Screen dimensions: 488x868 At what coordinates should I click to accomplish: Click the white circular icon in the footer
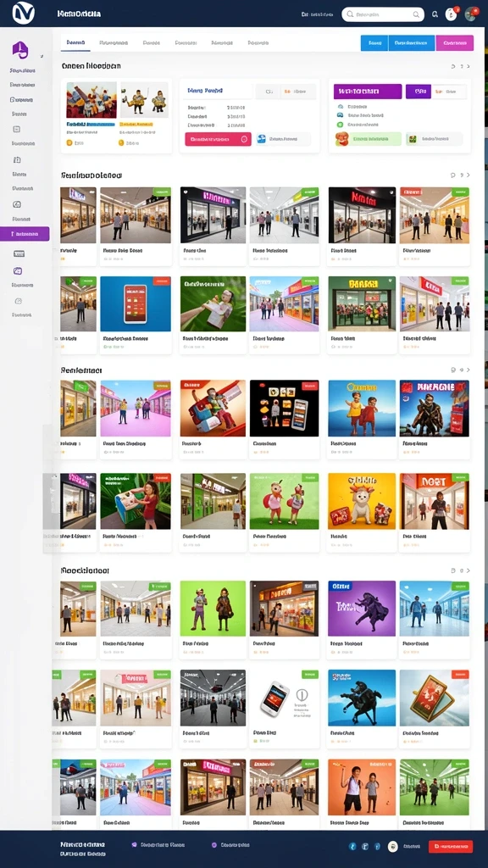coord(393,847)
